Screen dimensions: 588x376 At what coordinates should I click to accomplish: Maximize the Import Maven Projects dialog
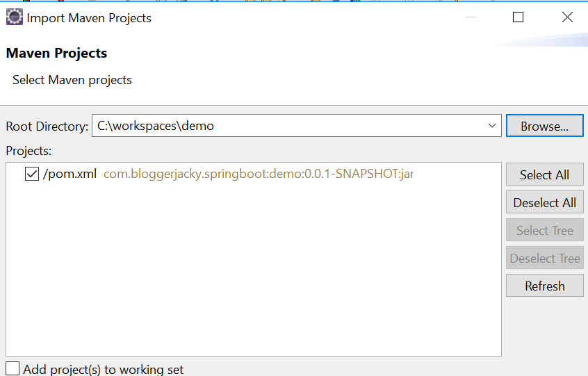pos(518,18)
